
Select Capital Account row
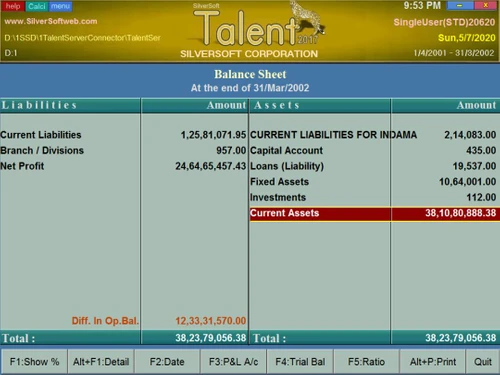(x=375, y=151)
